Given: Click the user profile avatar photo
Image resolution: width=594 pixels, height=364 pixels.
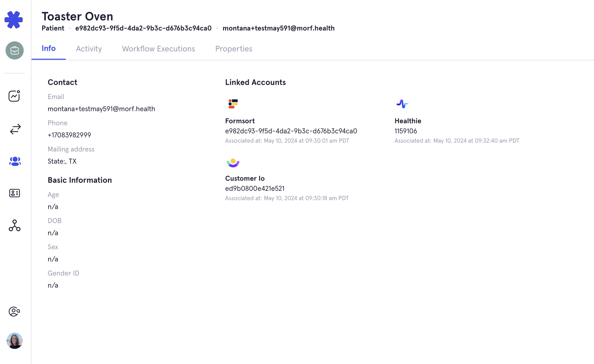Looking at the screenshot, I should (x=15, y=341).
